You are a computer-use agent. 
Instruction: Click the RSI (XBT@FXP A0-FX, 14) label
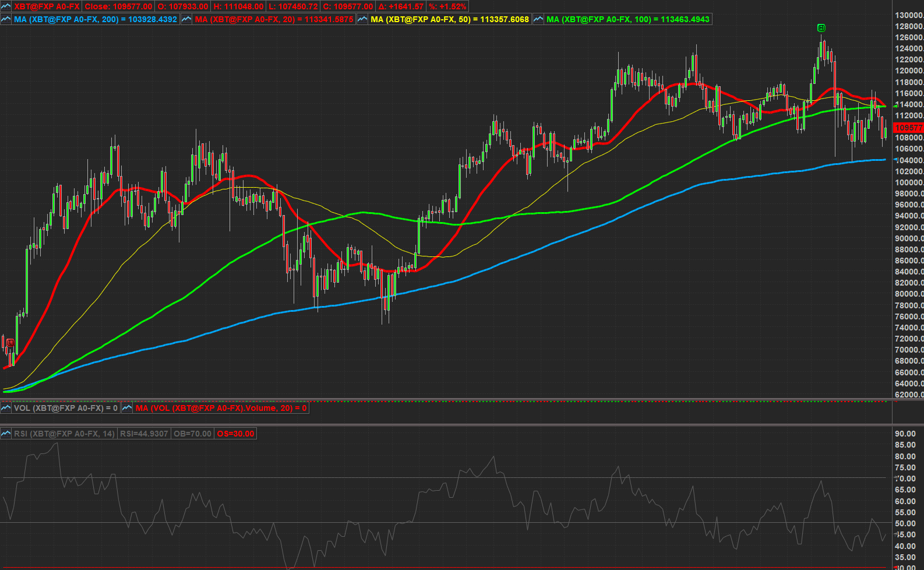click(x=64, y=434)
